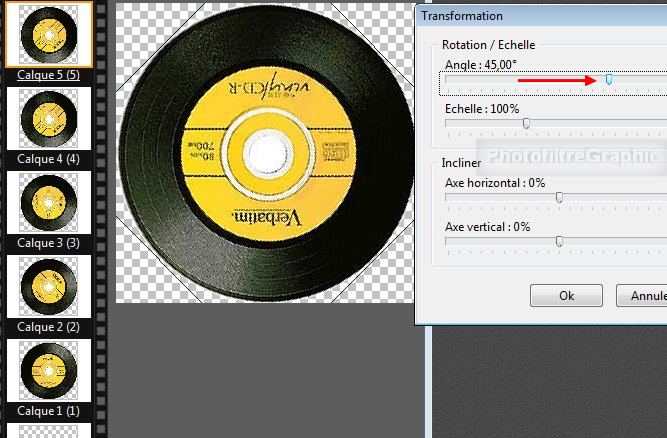
Task: Click the 'Calque 2 (2)' layer label
Action: 49,326
